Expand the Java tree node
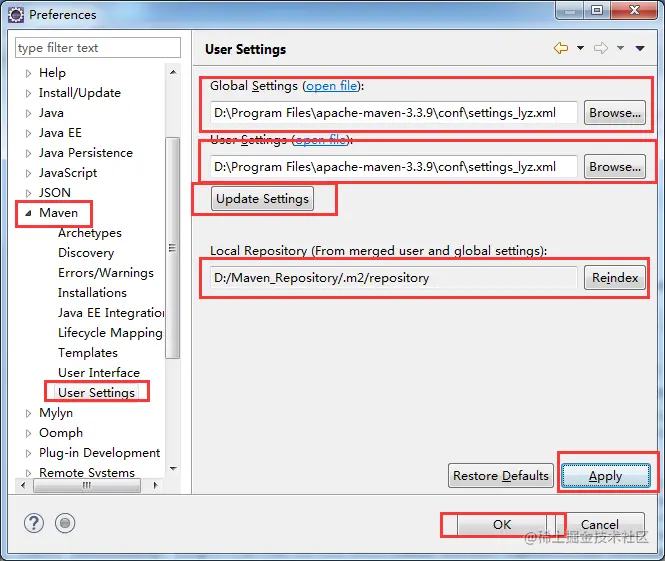Viewport: 665px width, 561px height. pos(28,113)
